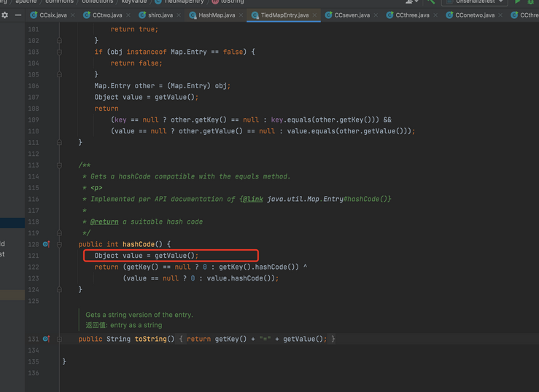The width and height of the screenshot is (539, 392).
Task: Click the CCseven.java class file icon
Action: (x=329, y=15)
